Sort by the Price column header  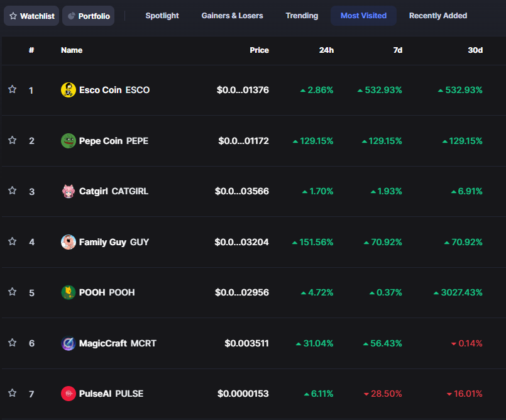259,50
